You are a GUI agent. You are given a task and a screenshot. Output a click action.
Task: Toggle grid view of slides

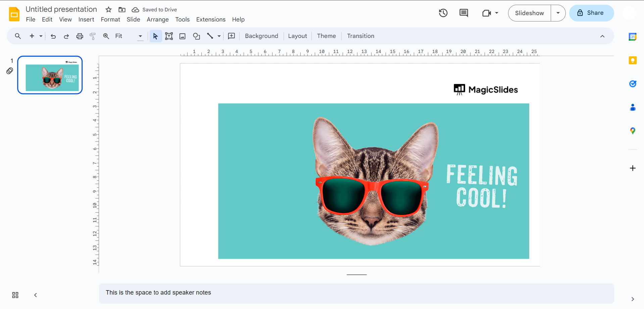point(15,295)
